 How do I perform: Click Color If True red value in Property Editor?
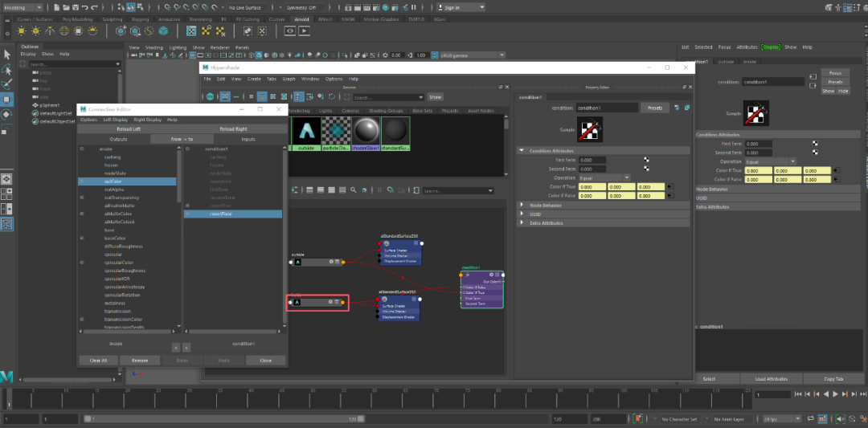[x=592, y=187]
